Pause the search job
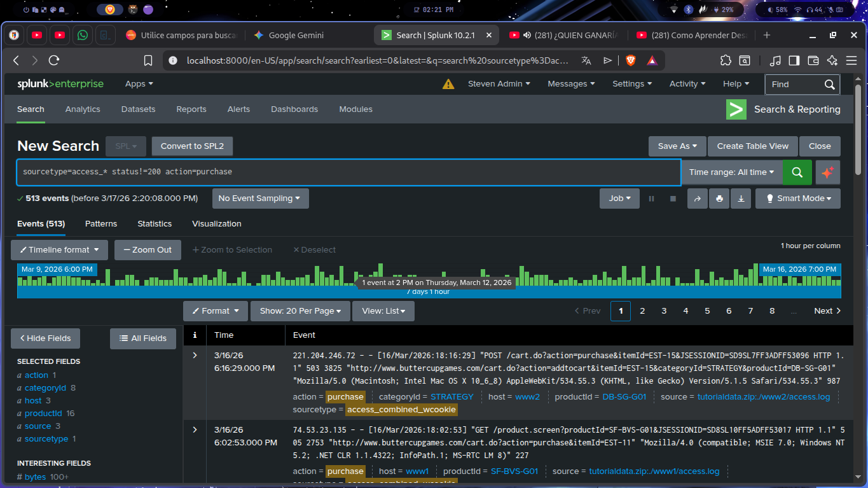The width and height of the screenshot is (868, 488). click(x=651, y=199)
